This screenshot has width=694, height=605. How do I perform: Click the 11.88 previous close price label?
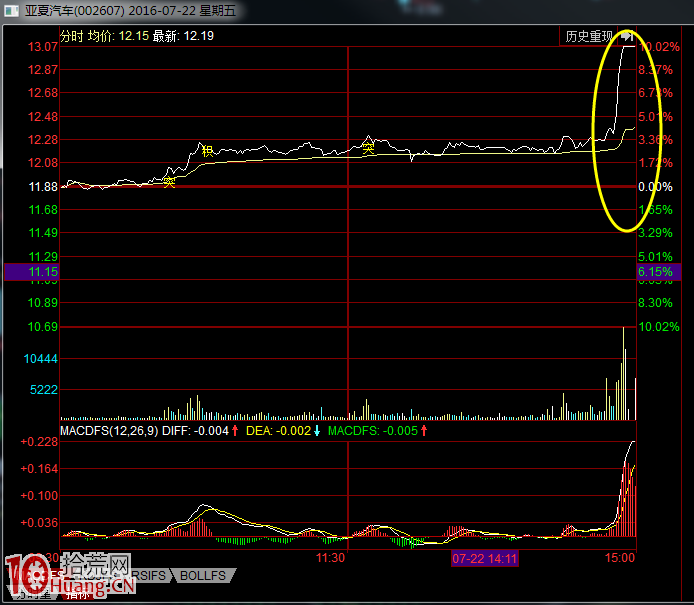tap(43, 187)
